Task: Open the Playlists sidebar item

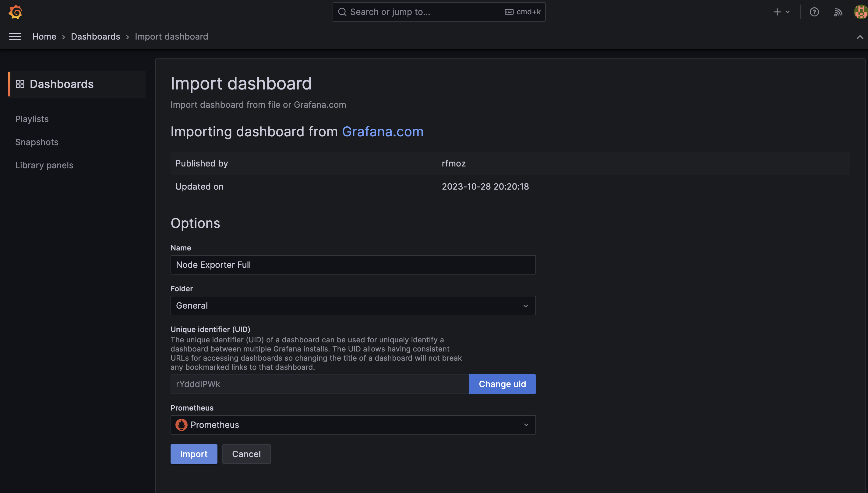Action: click(x=32, y=119)
